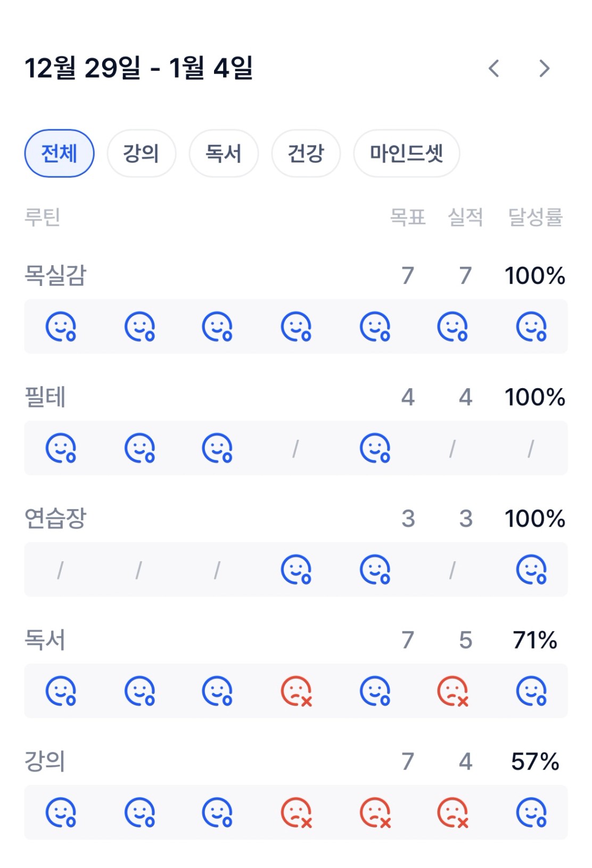
Task: Open the 독서 filter tab
Action: (224, 153)
